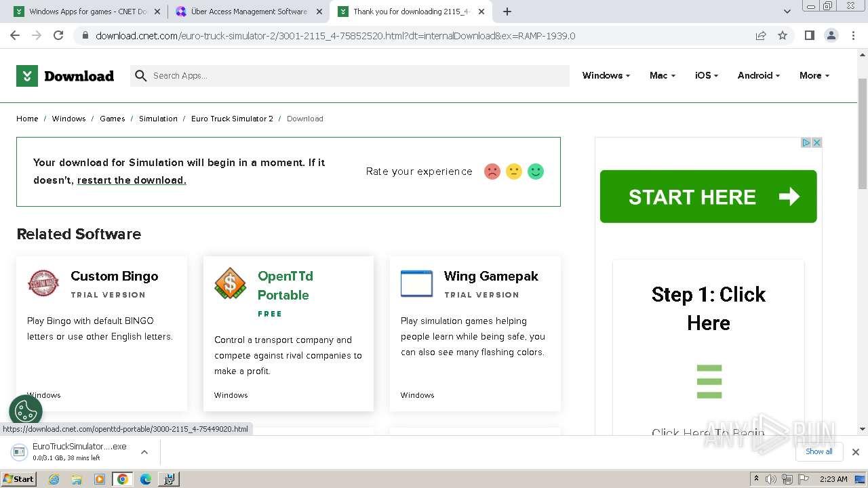
Task: Click the green Download logo
Action: pos(65,76)
